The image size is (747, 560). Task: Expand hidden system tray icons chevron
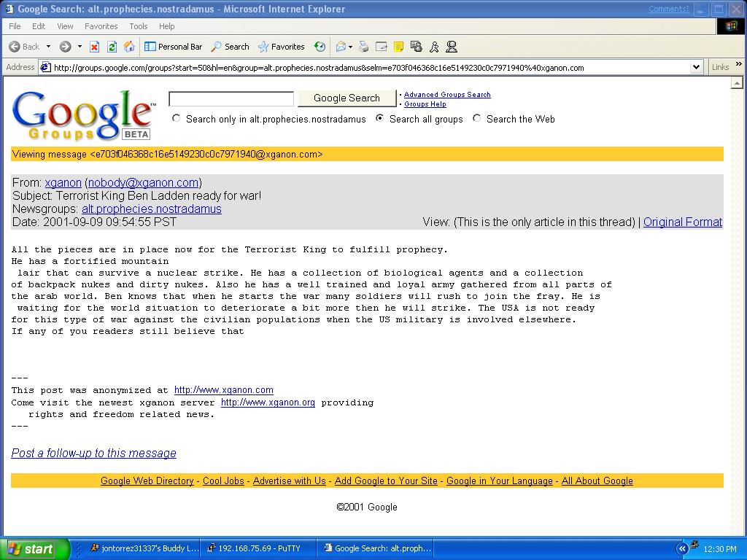[682, 548]
